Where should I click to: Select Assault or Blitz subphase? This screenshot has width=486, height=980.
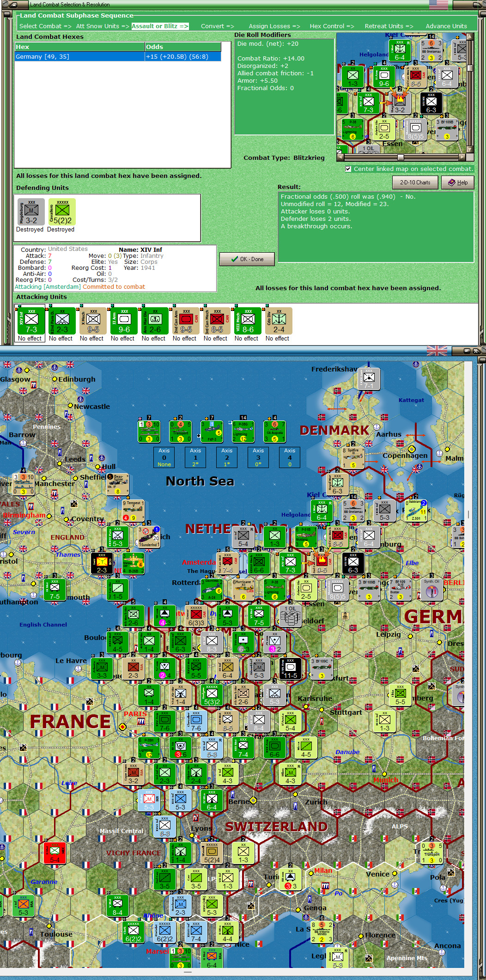point(160,26)
